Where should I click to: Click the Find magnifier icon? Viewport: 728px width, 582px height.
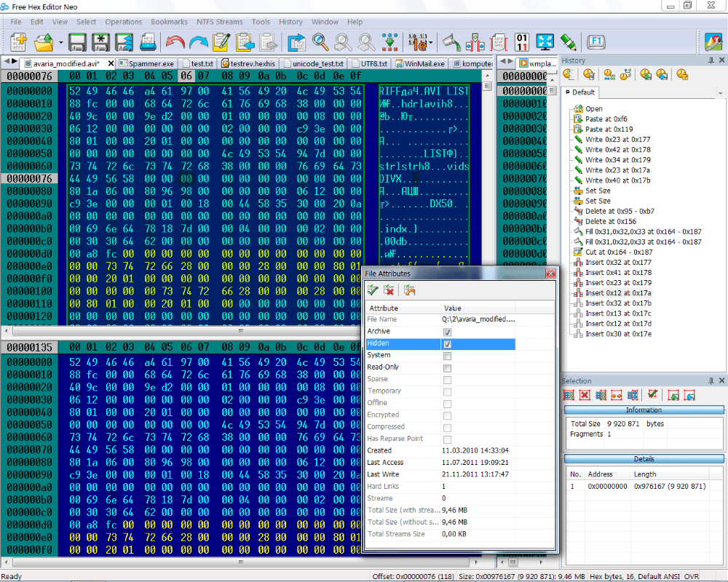[x=320, y=42]
